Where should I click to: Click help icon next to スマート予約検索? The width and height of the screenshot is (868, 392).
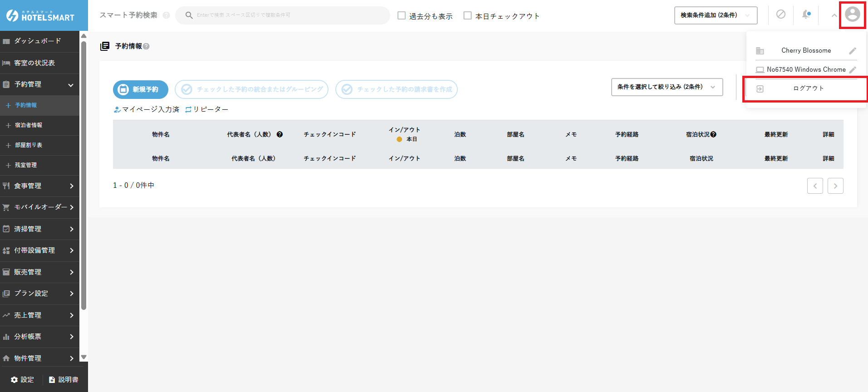pos(166,15)
